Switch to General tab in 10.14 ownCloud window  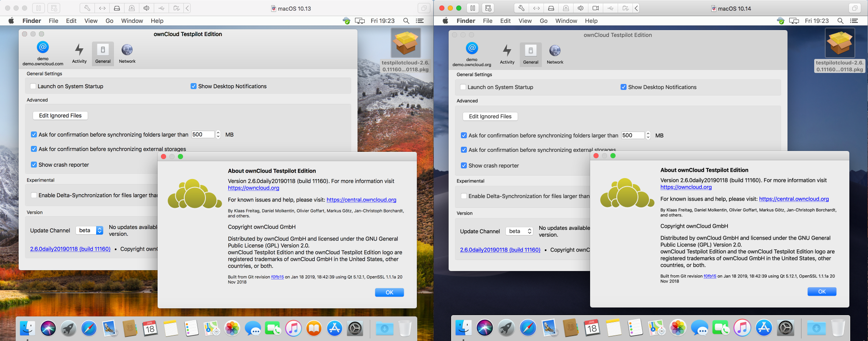point(531,54)
